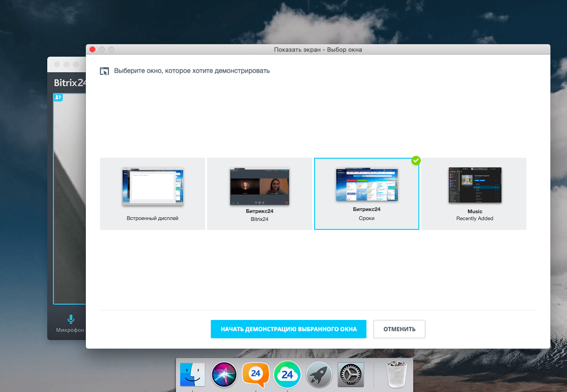Mute the microphone in the call window
567x392 pixels.
[x=70, y=320]
